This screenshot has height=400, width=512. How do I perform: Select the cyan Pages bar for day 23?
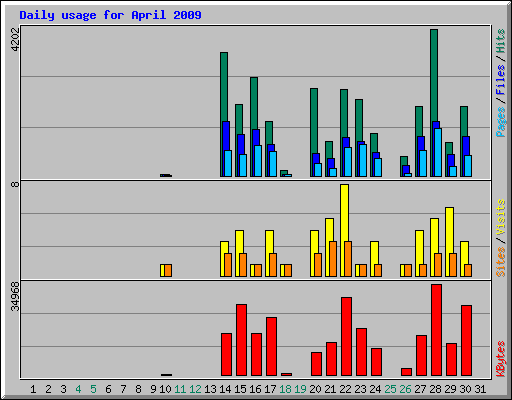(363, 160)
